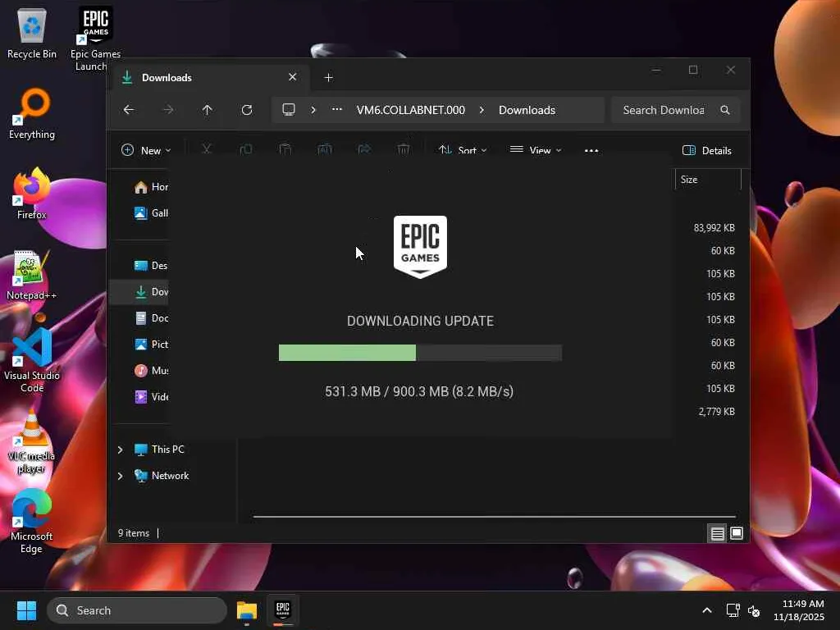This screenshot has height=630, width=840.
Task: Open the clock and date display
Action: tap(799, 610)
